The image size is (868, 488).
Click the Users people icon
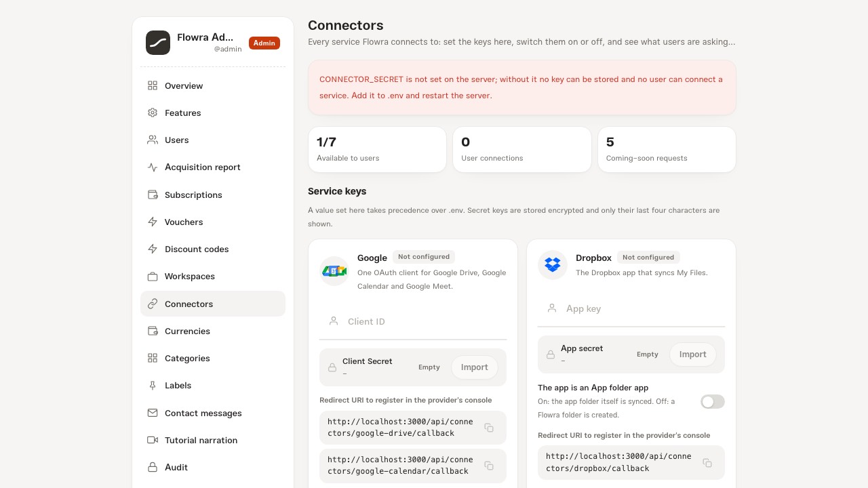(153, 140)
